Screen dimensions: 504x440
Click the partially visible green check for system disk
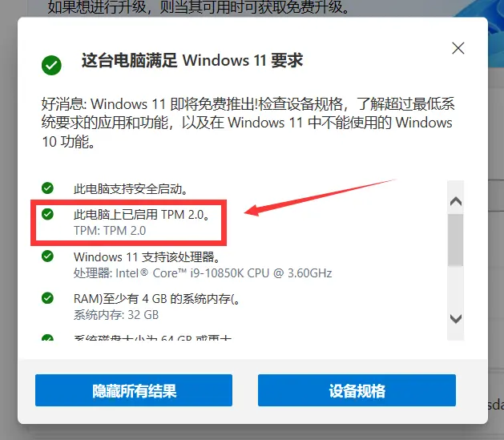pyautogui.click(x=47, y=337)
